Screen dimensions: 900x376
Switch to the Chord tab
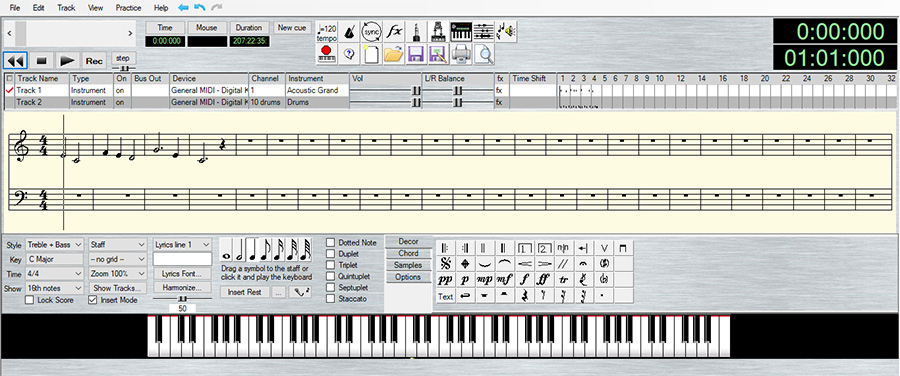408,253
